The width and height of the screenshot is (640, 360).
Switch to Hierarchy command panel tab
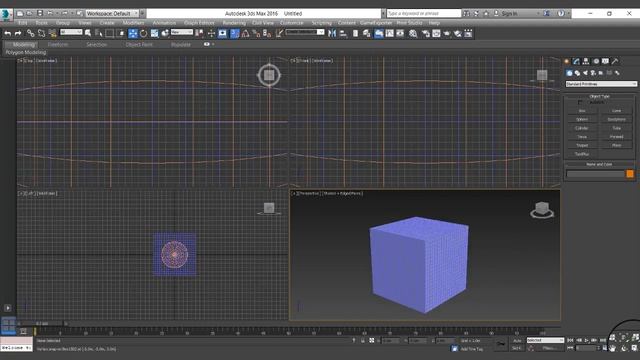click(586, 61)
